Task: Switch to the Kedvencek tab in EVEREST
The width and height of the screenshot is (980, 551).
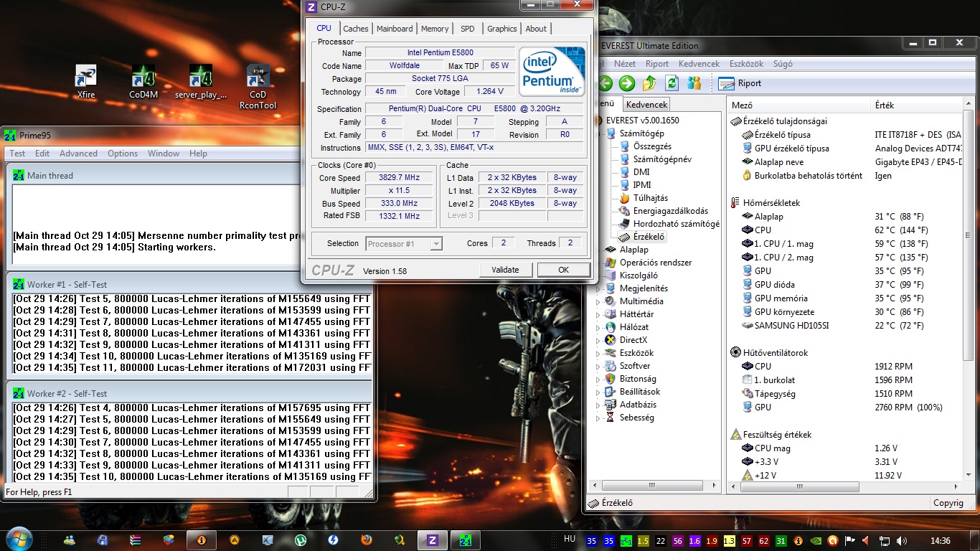Action: 646,105
